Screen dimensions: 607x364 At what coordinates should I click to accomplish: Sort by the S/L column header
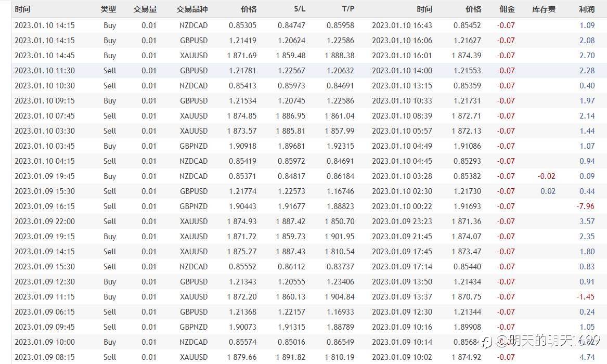299,9
